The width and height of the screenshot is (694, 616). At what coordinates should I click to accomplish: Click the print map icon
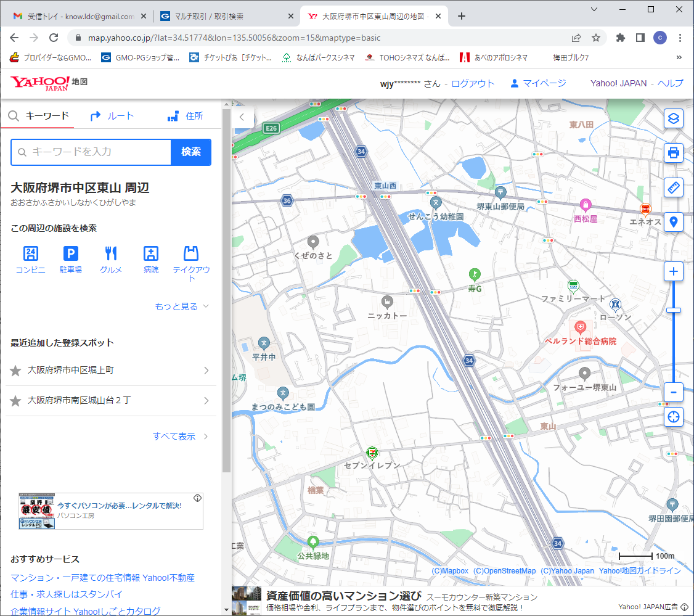click(674, 152)
